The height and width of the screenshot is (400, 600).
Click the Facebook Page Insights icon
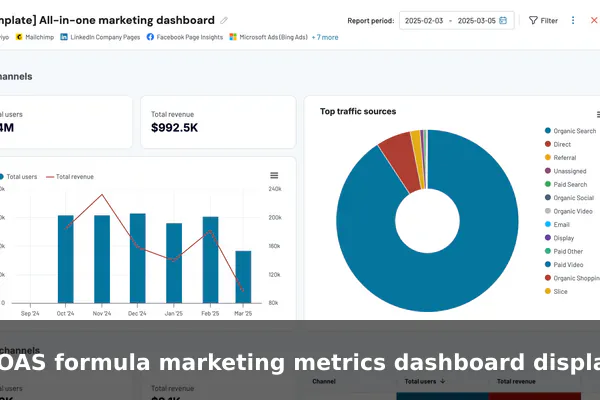tap(150, 37)
